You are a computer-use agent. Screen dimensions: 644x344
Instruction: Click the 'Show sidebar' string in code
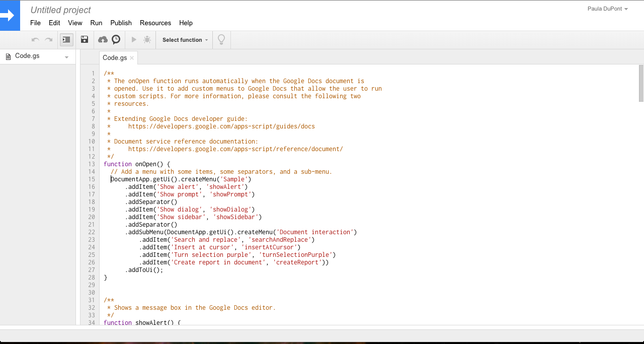pos(181,217)
